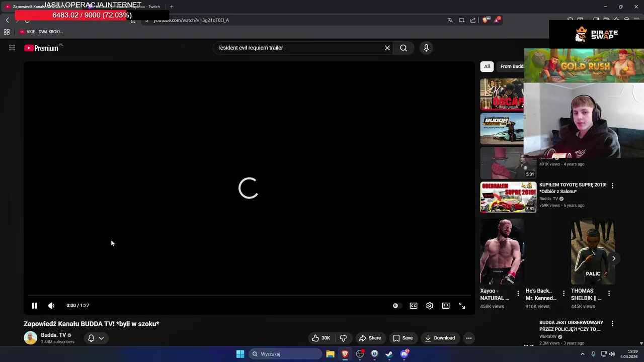Viewport: 644px width, 362px height.
Task: Enter fullscreen mode in player
Action: point(462,306)
